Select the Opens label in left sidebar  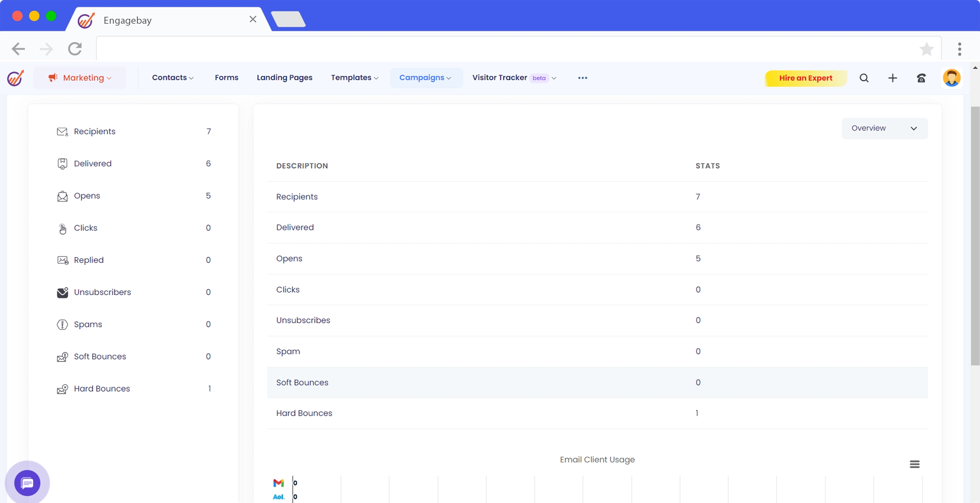[87, 196]
